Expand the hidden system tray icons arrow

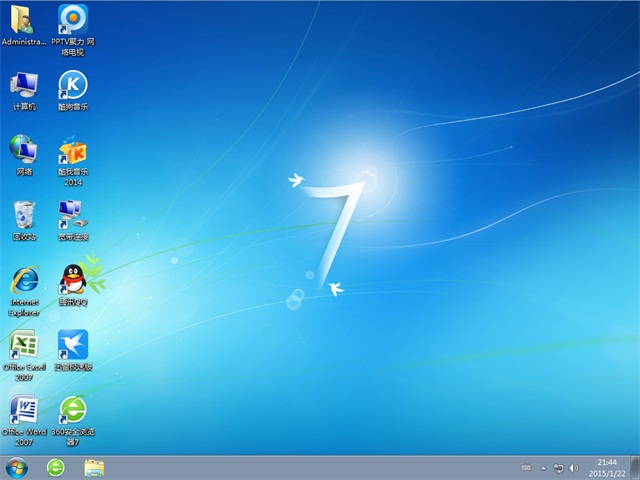543,467
